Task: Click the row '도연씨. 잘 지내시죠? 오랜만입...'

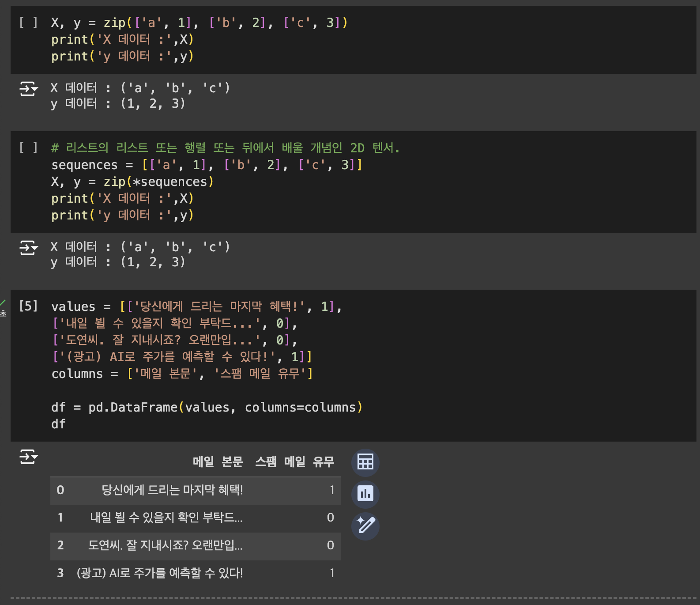Action: 165,545
